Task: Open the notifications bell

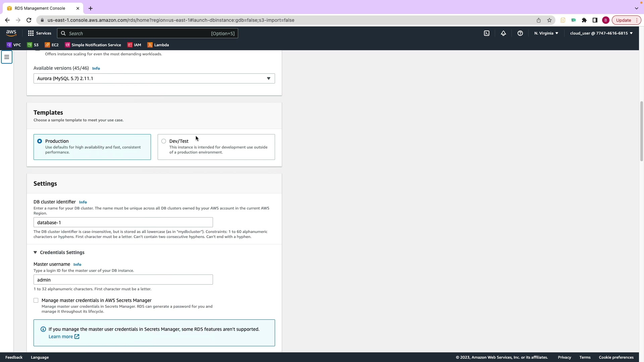Action: pyautogui.click(x=503, y=33)
